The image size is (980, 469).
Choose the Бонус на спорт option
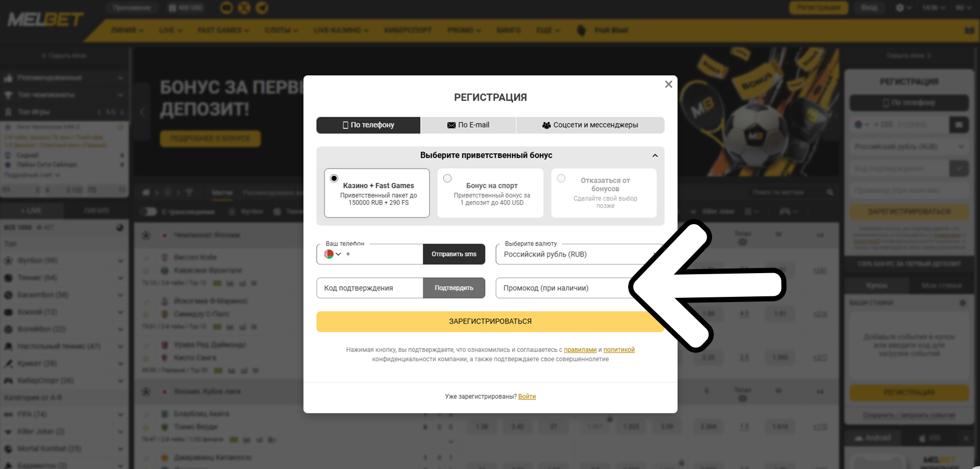490,193
